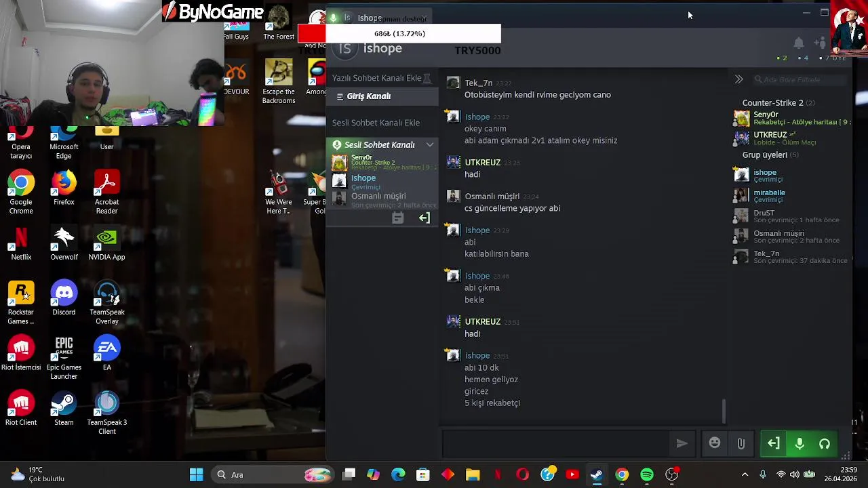This screenshot has height=488, width=868.
Task: Click the chat scrollbar thumb
Action: [x=723, y=411]
